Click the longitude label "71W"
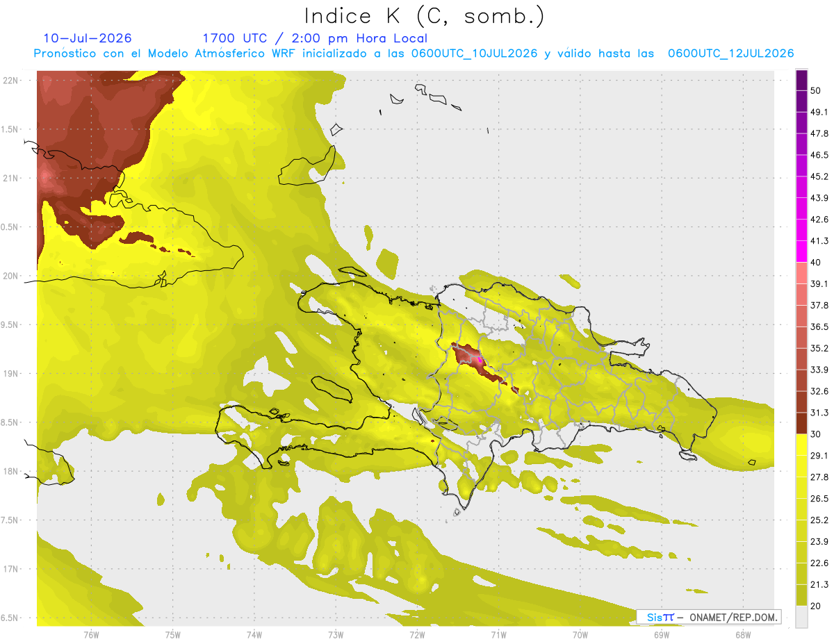The width and height of the screenshot is (834, 644). pyautogui.click(x=498, y=634)
